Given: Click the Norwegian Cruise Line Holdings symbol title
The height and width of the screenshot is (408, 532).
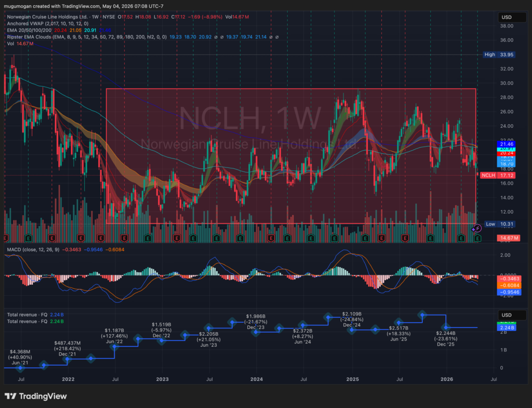Looking at the screenshot, I should tap(47, 17).
